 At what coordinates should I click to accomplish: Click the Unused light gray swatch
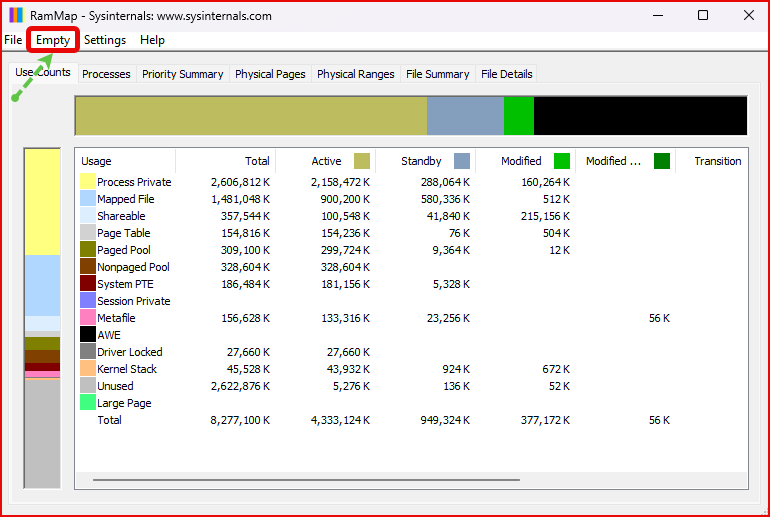[x=88, y=386]
